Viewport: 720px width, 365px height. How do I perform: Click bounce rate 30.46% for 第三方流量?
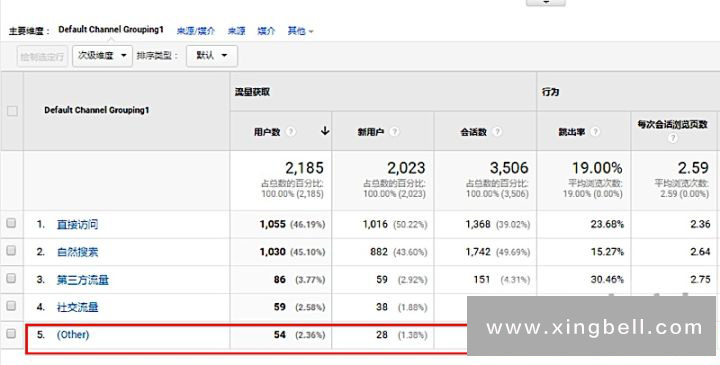click(608, 279)
